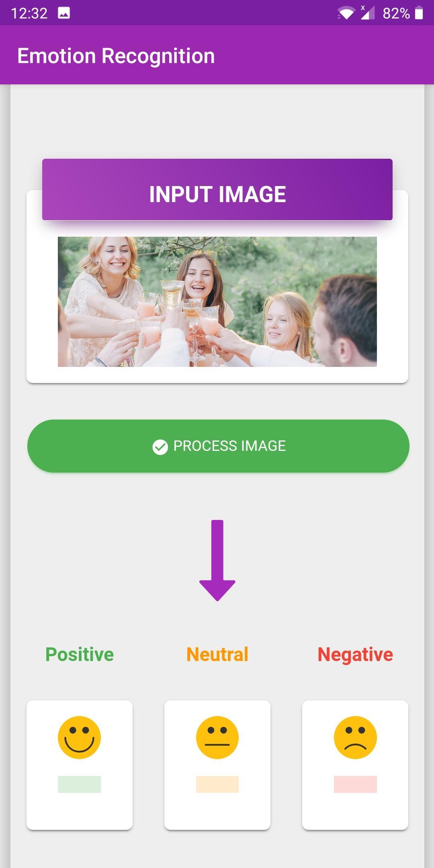Tap the frowning face emoji icon
This screenshot has width=434, height=868.
[x=355, y=737]
